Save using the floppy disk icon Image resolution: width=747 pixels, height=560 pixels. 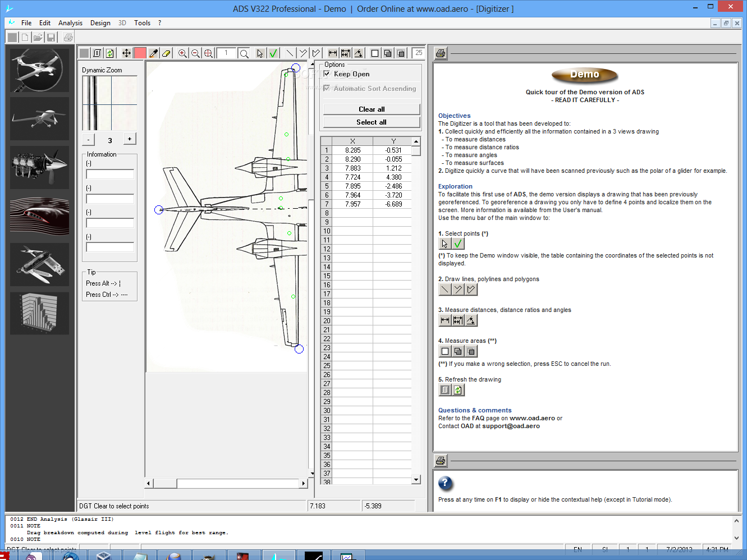[x=51, y=38]
